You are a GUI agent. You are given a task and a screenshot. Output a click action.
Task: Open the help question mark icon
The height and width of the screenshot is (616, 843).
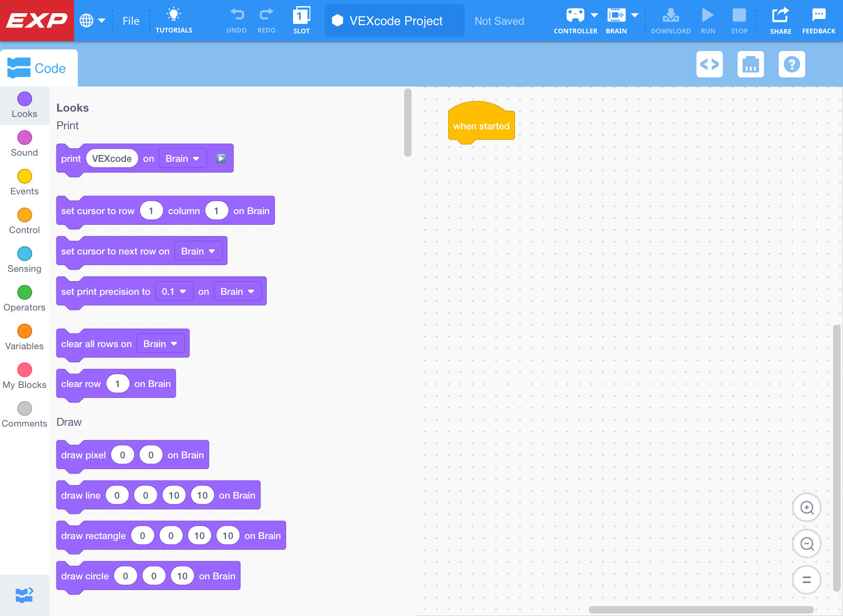coord(791,65)
